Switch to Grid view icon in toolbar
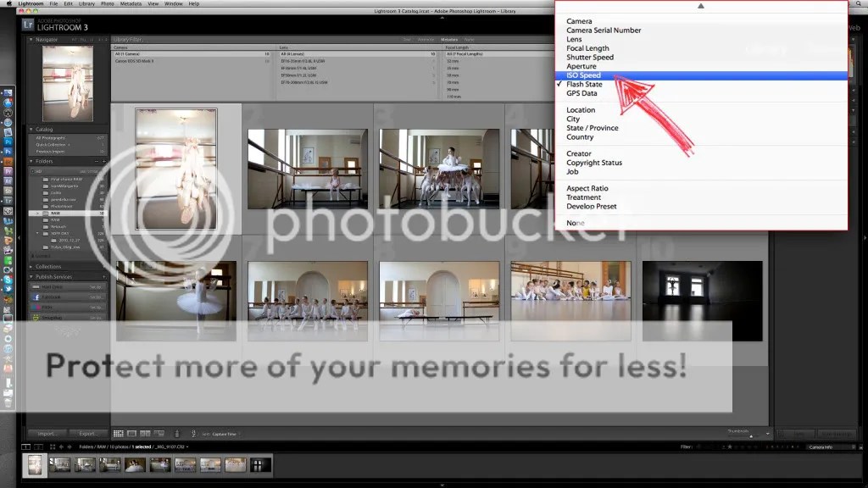Screen dimensions: 868x488 click(118, 434)
